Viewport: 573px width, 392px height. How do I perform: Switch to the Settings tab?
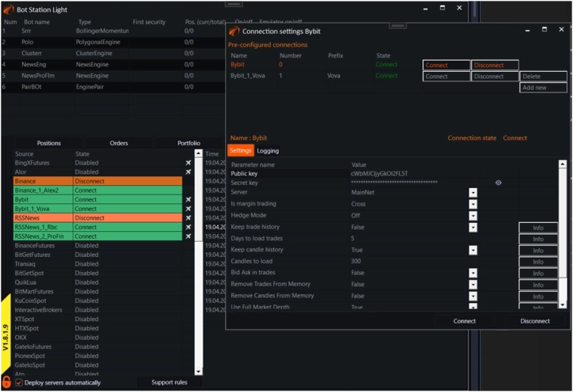click(240, 150)
